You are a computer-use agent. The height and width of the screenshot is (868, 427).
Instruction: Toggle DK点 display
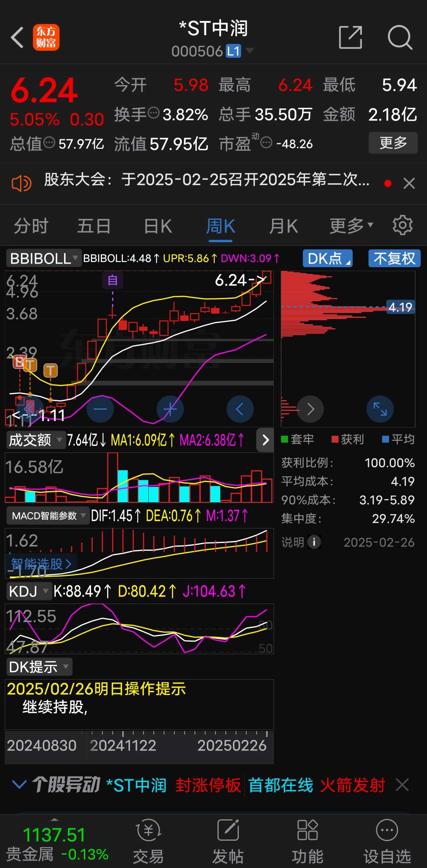click(x=328, y=258)
